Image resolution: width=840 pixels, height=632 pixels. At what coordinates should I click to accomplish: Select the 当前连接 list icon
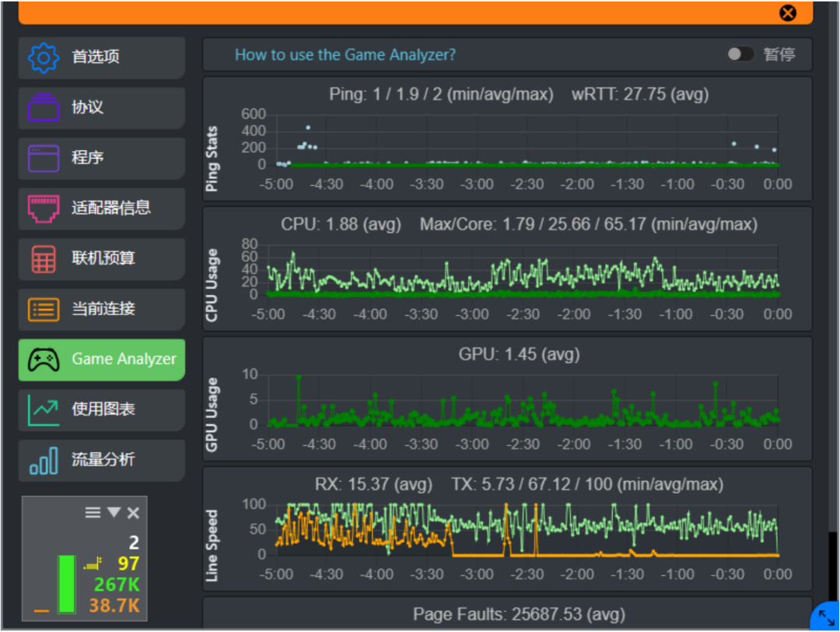(x=44, y=309)
